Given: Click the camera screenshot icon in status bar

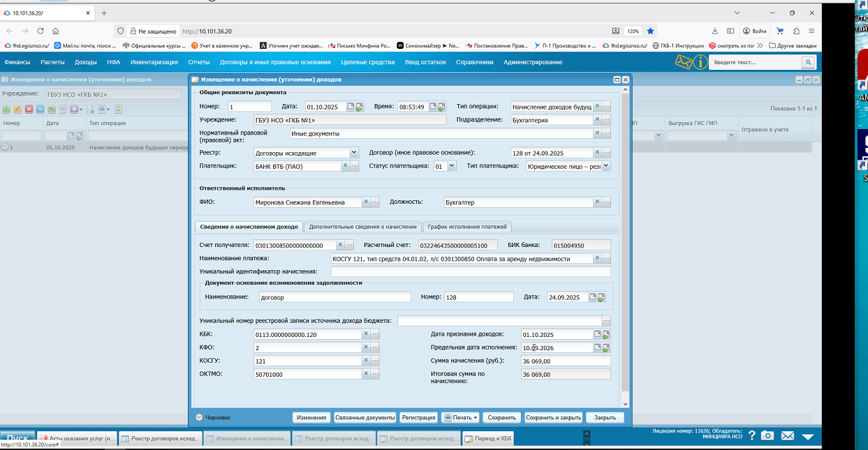Looking at the screenshot, I should [x=767, y=435].
